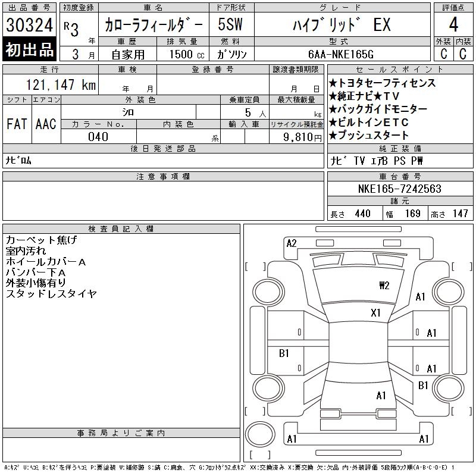Click the スタッドレスタイヤ inspector note

coord(51,294)
